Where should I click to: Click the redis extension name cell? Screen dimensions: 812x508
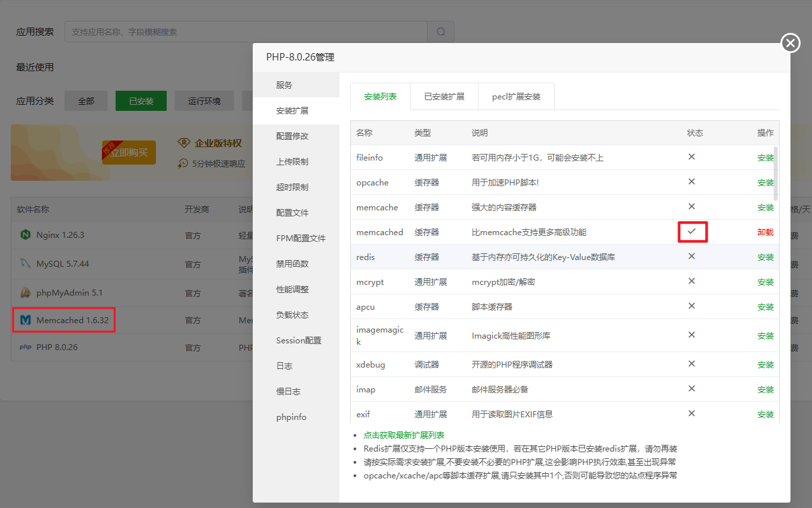366,257
